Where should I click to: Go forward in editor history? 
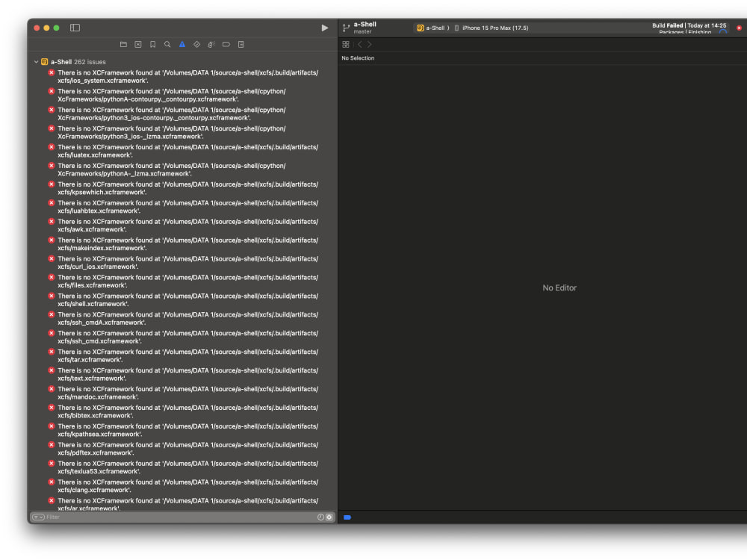(x=369, y=44)
